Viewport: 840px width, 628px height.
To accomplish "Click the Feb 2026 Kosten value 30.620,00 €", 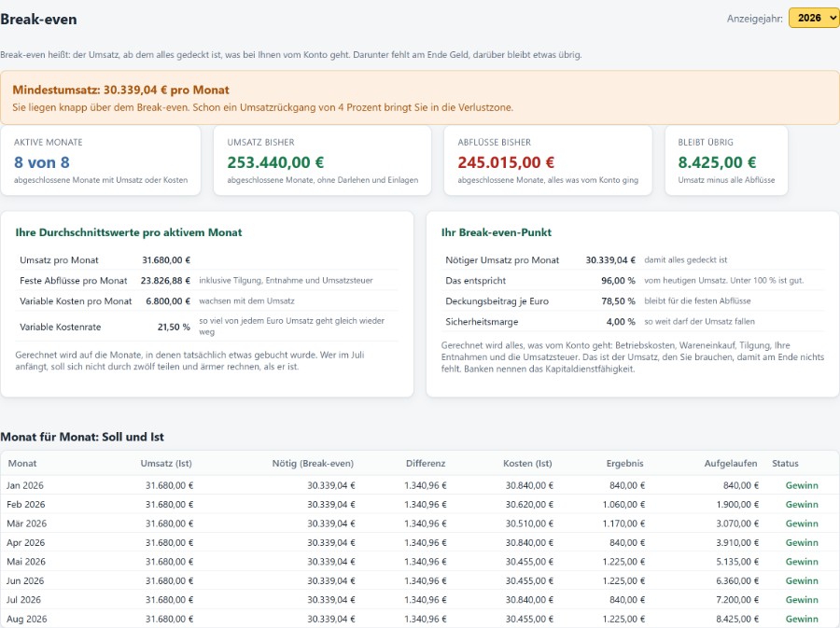I will coord(529,504).
